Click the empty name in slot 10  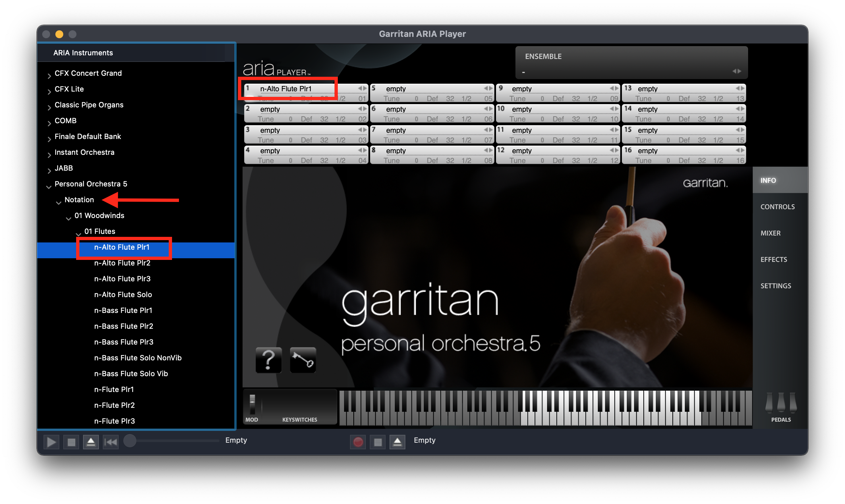(522, 109)
